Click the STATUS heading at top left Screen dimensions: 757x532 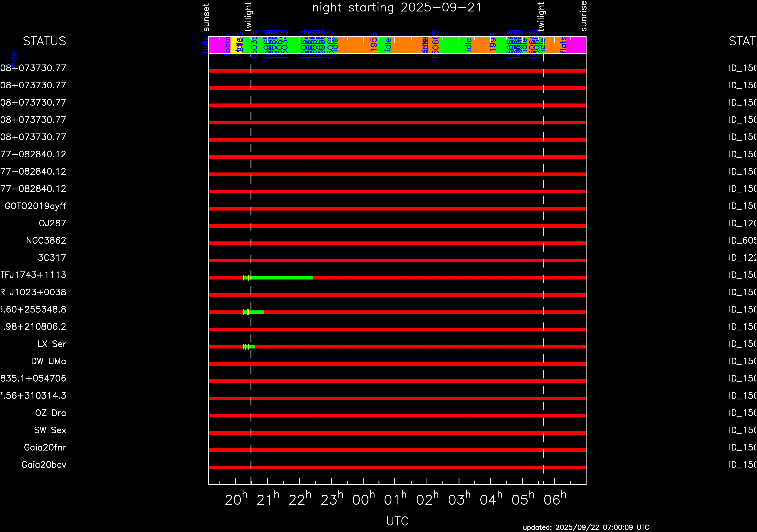[45, 41]
